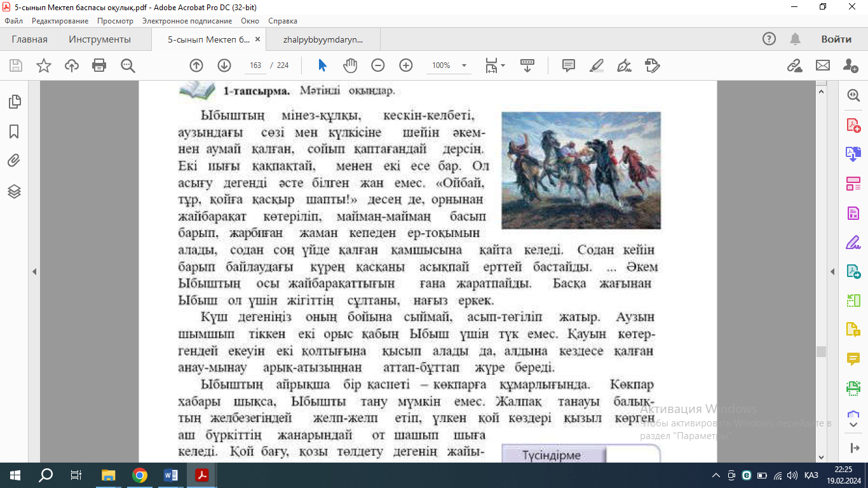Send file by email icon

coord(823,65)
